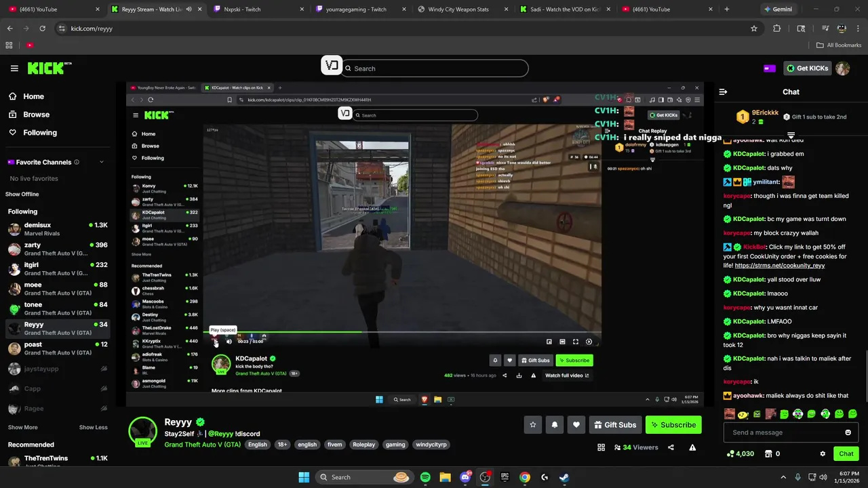Open the emoji picker in message box
Image resolution: width=868 pixels, height=488 pixels.
pos(848,432)
